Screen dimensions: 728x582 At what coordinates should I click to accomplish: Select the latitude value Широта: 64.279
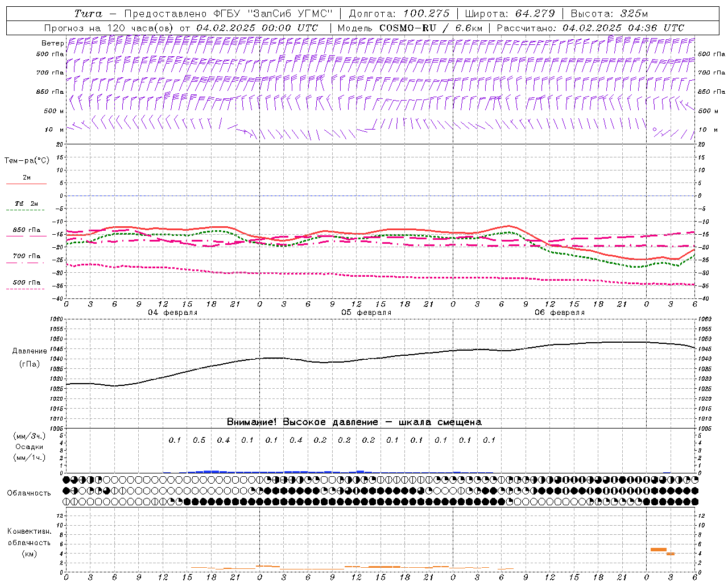coord(510,14)
